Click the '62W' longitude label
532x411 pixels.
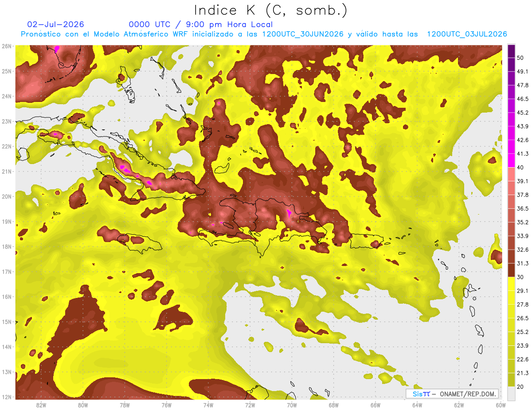pos(459,405)
